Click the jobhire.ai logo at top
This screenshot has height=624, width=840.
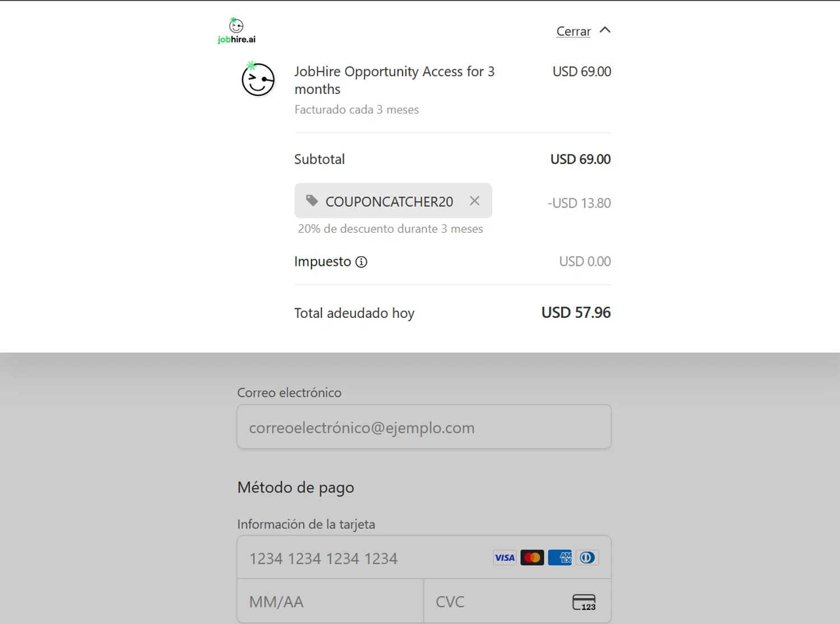(236, 31)
